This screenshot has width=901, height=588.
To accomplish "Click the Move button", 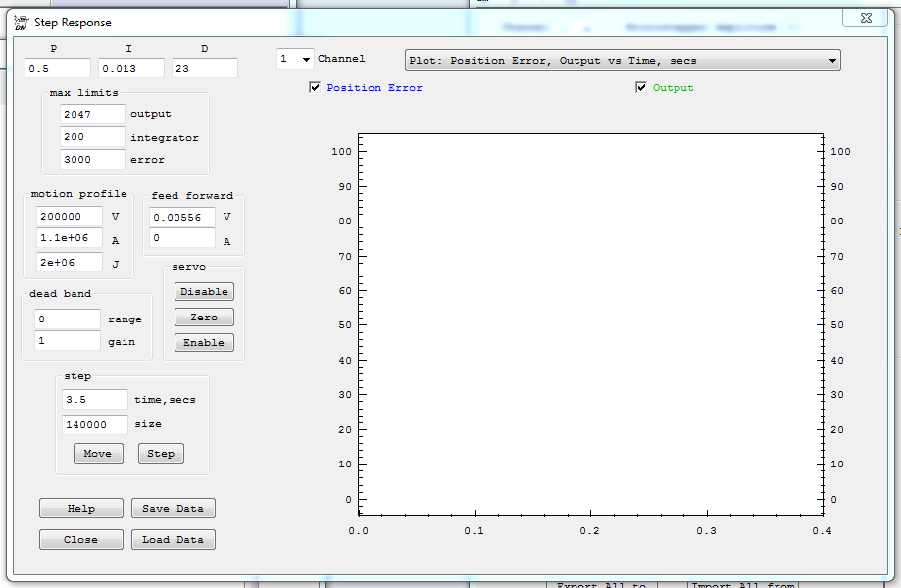I will click(x=98, y=454).
